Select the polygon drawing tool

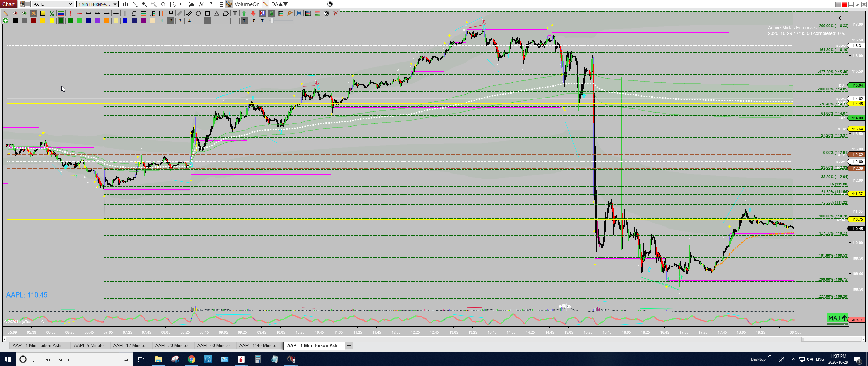pos(226,13)
